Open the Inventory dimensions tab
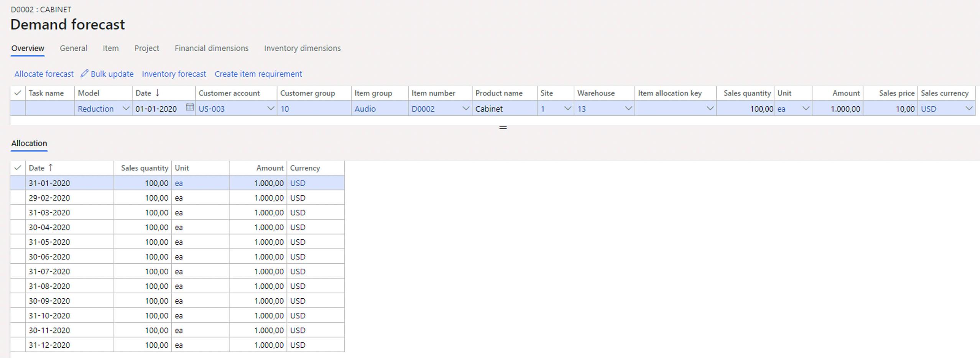The width and height of the screenshot is (980, 358). pos(302,48)
